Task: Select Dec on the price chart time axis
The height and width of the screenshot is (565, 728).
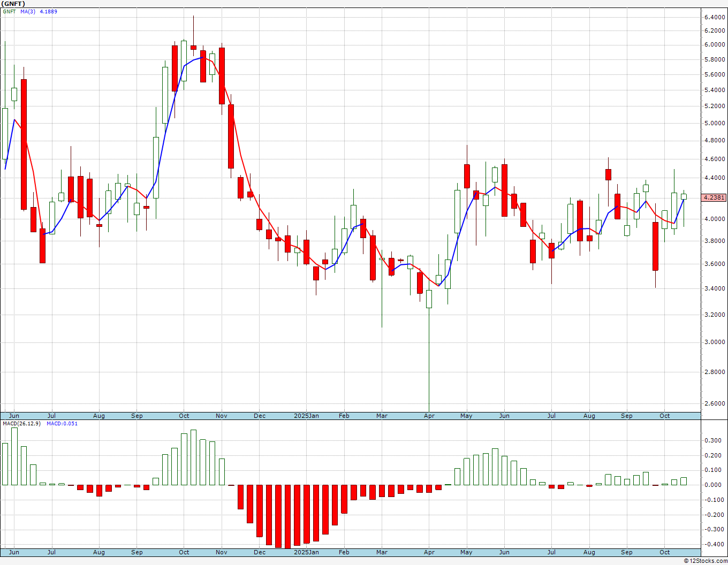Action: 260,416
